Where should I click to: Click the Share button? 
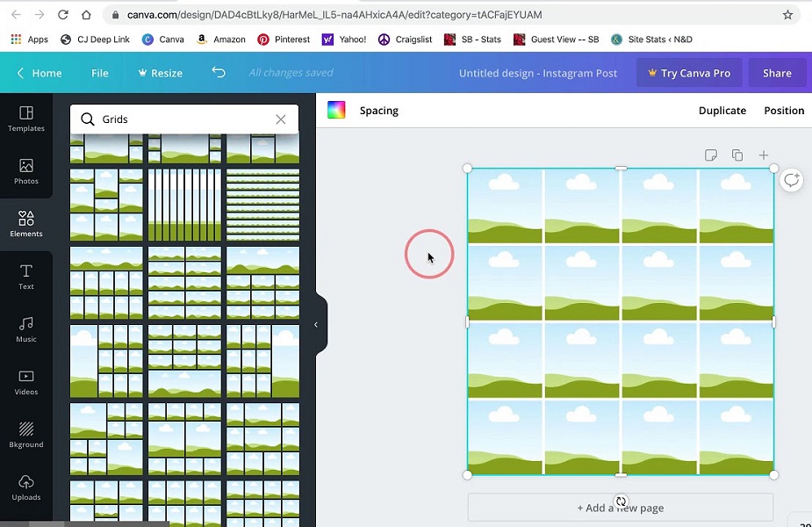pyautogui.click(x=777, y=73)
